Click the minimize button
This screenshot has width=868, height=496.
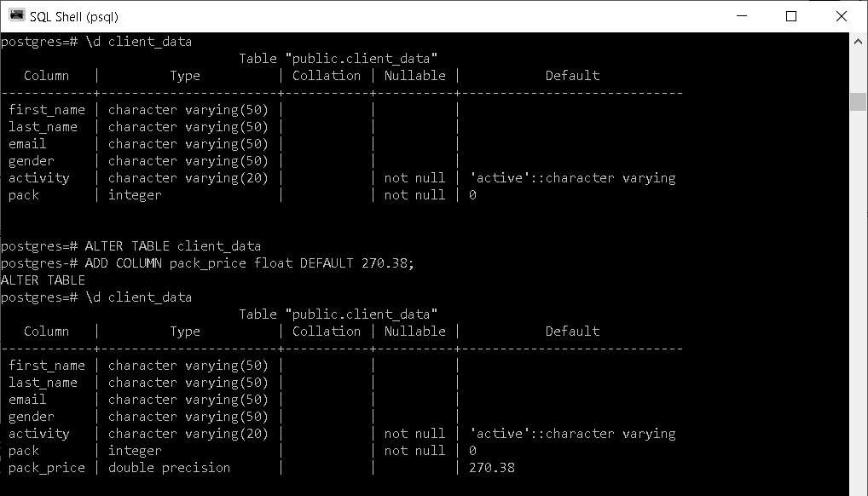pos(742,15)
